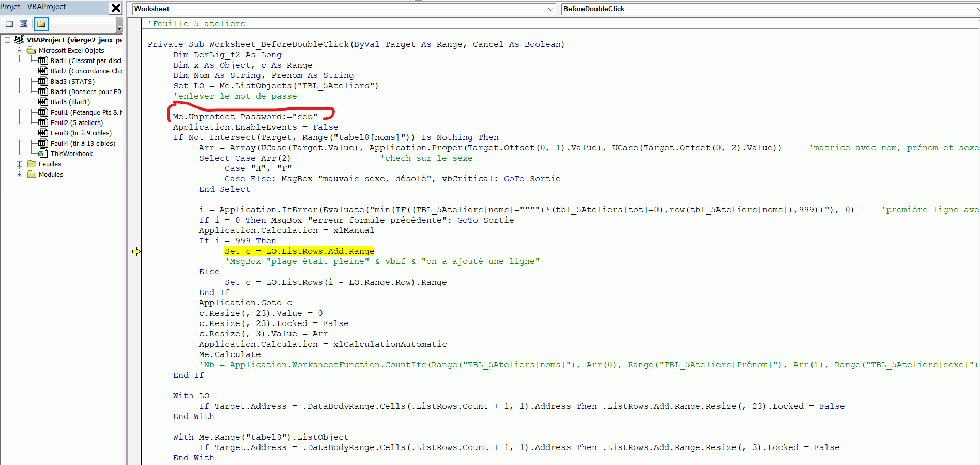
Task: Click the highlighted Set c = LO.ListRows.Add.Range line
Action: pos(299,251)
